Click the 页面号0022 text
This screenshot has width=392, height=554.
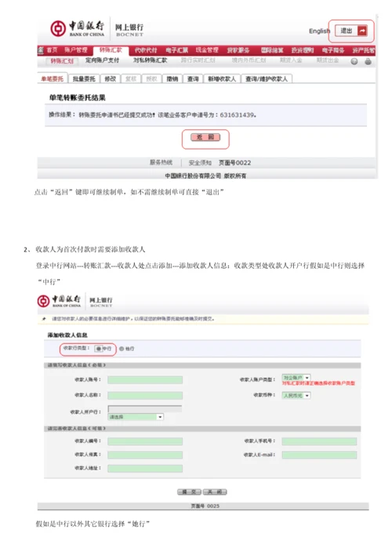pos(234,162)
